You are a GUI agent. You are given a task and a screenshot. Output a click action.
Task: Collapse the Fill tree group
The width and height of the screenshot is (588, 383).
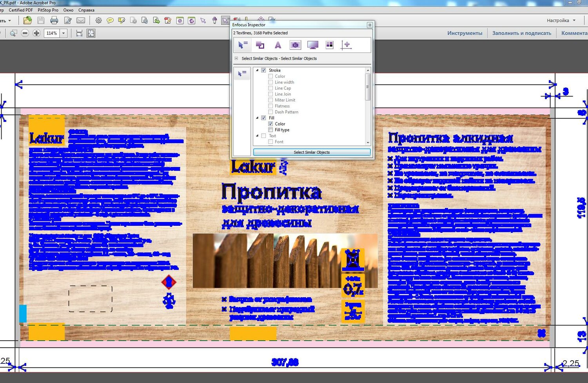click(x=257, y=118)
